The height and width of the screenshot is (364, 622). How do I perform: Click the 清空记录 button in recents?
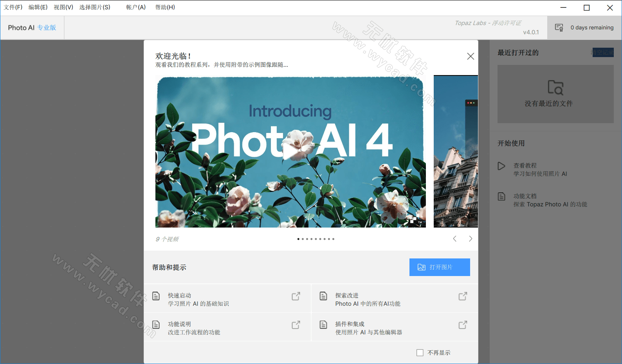603,52
